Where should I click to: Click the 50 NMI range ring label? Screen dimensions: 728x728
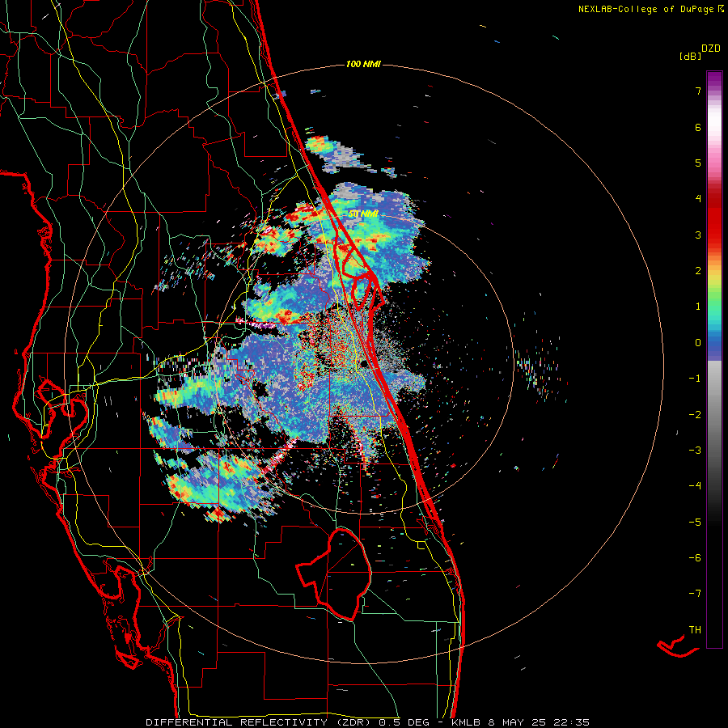coord(363,214)
